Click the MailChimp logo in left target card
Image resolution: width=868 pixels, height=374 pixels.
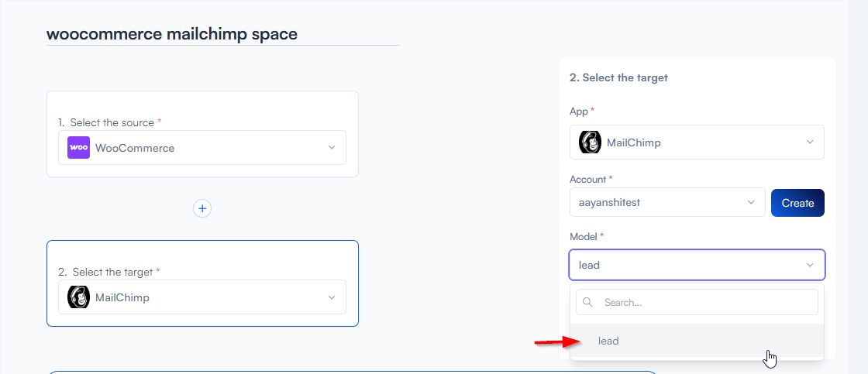coord(78,297)
